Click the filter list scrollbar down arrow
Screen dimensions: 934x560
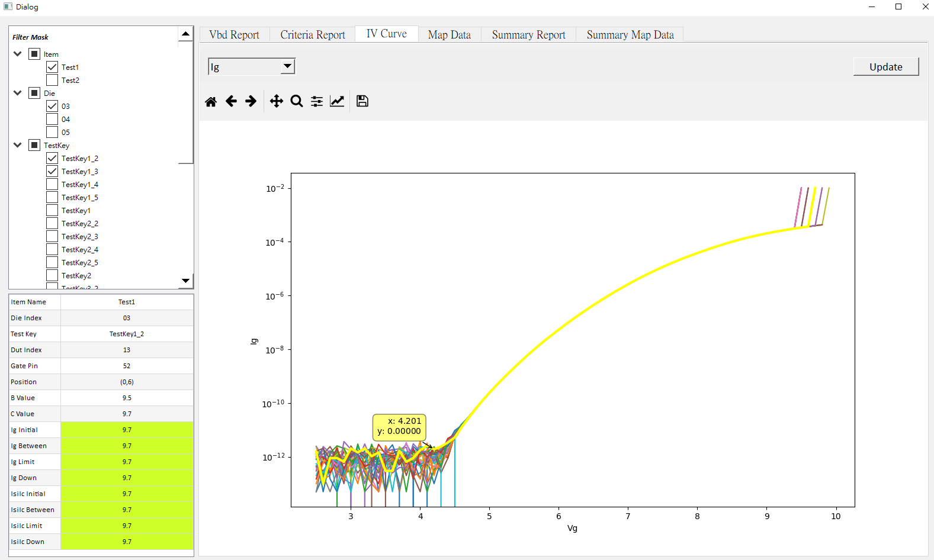[x=186, y=281]
